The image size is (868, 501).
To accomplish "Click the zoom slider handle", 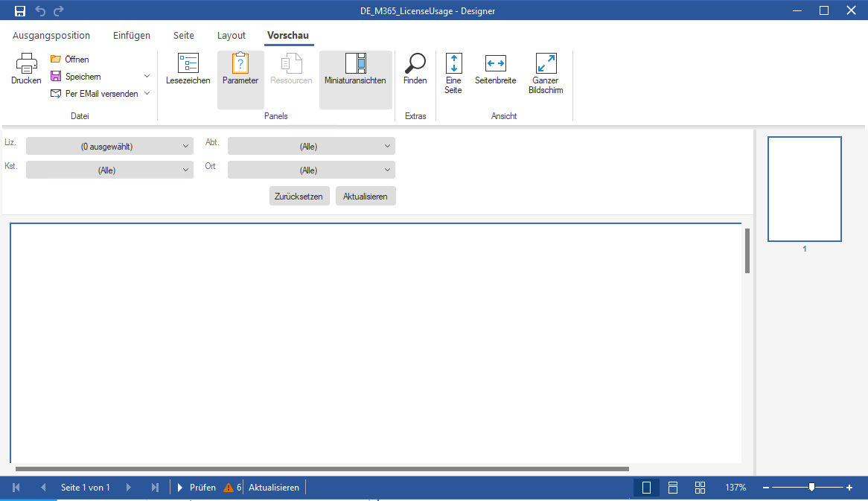I will click(811, 487).
